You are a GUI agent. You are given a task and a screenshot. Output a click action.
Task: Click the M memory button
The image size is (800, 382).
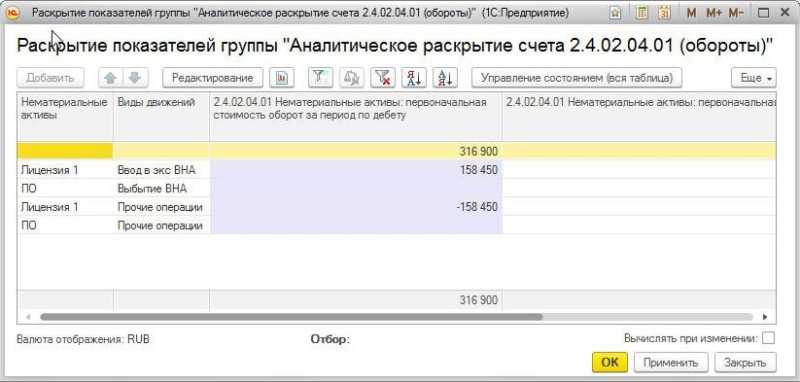[x=691, y=13]
